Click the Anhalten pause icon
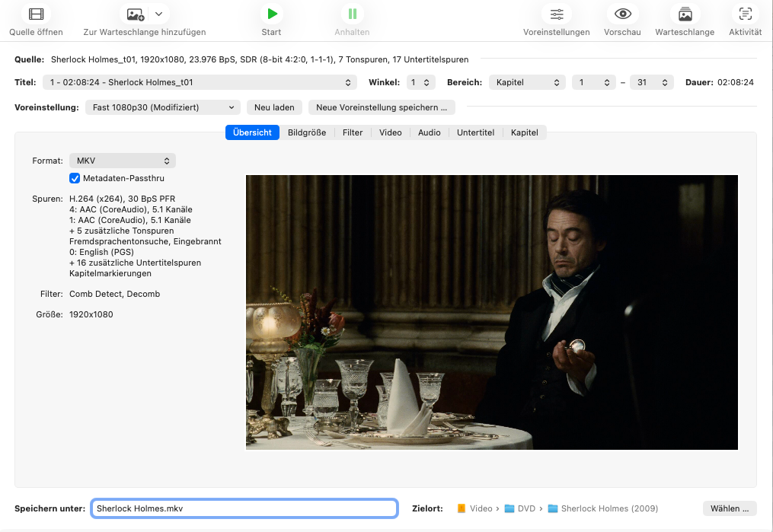Screen dimensions: 773x532 tap(353, 14)
